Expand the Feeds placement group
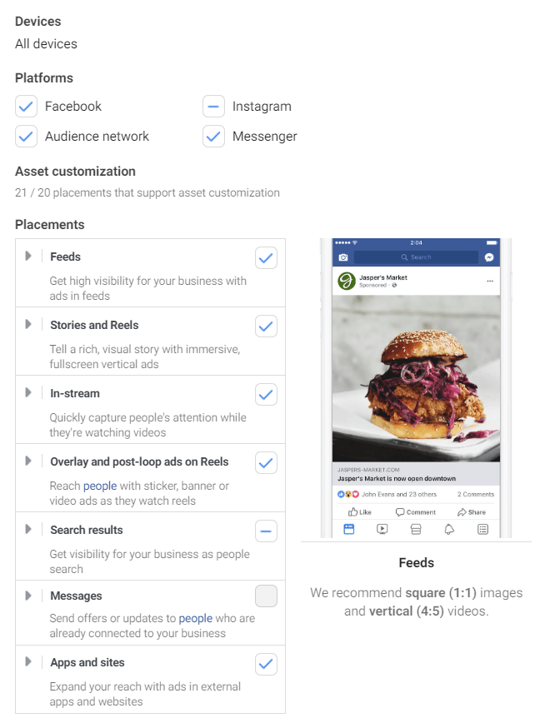The height and width of the screenshot is (728, 560). 28,256
